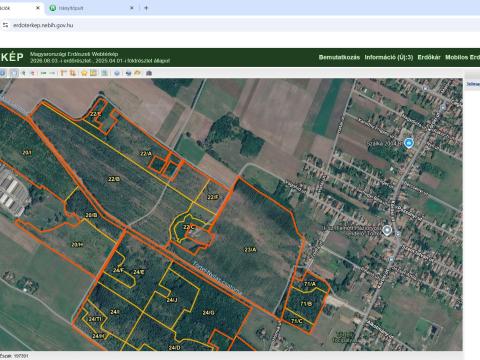
Task: Open the Erdőkár menu link
Action: (429, 57)
